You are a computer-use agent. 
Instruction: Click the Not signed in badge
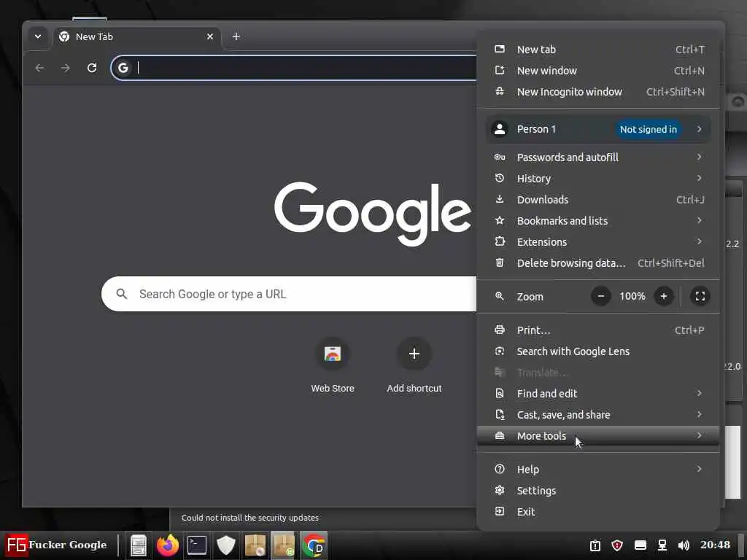click(x=648, y=129)
